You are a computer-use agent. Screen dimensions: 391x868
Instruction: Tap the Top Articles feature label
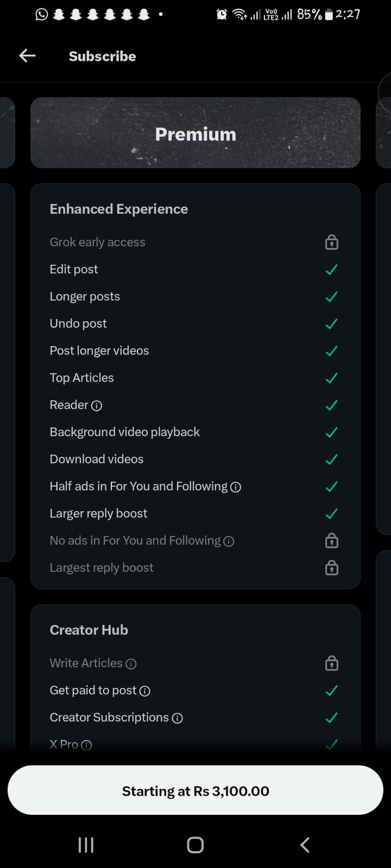(82, 378)
